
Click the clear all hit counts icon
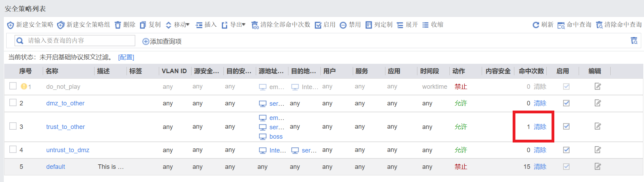[255, 25]
